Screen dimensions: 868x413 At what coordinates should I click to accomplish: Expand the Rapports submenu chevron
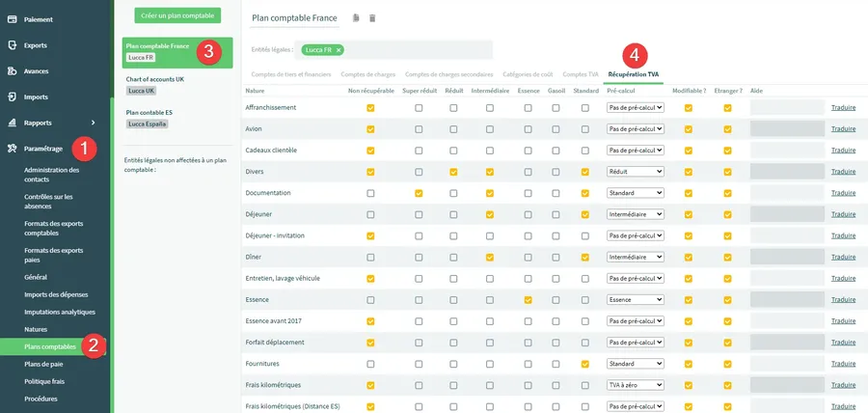93,123
